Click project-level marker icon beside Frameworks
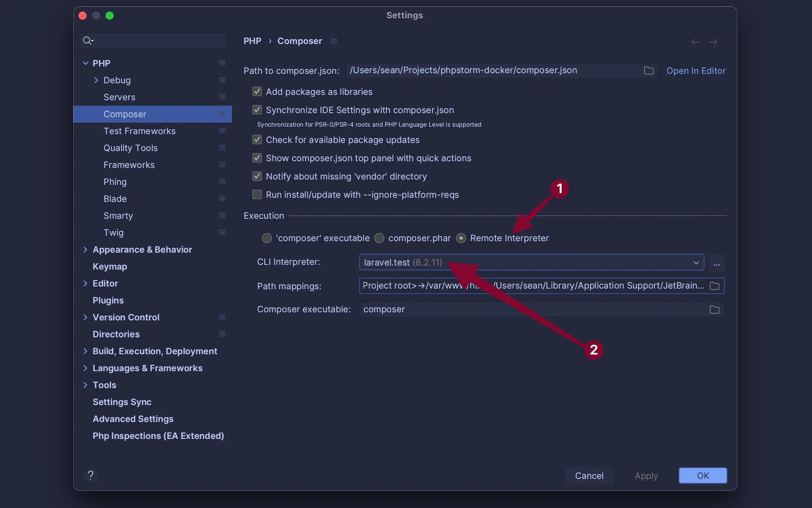Image resolution: width=812 pixels, height=508 pixels. click(x=222, y=165)
